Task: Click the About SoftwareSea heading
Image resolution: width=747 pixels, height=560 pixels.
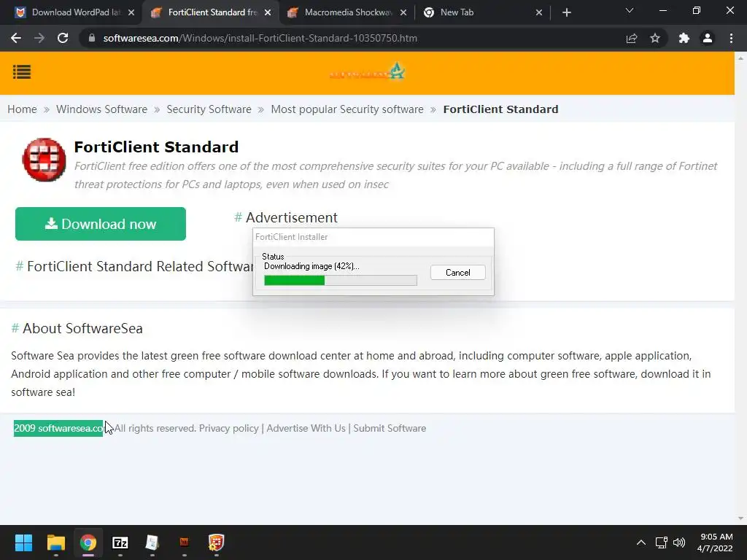Action: pyautogui.click(x=82, y=328)
